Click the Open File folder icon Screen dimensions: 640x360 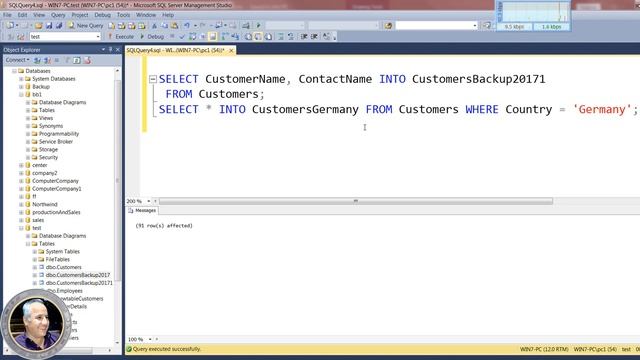[x=38, y=25]
